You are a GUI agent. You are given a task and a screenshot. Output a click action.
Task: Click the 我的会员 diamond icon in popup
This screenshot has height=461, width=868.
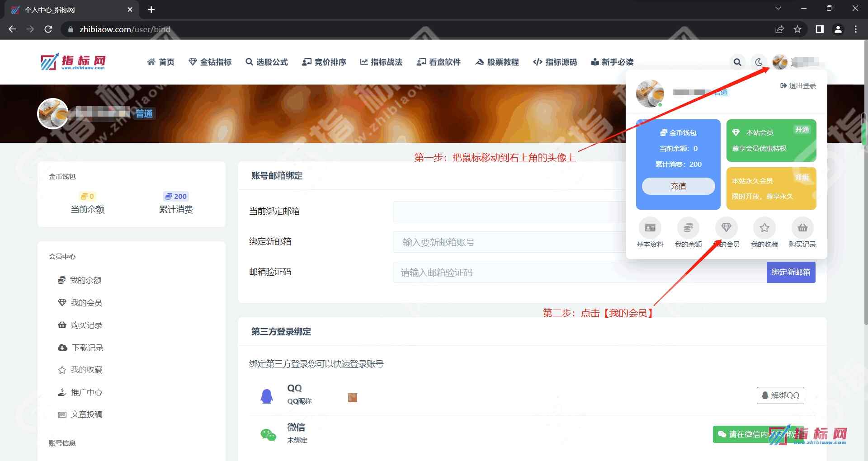click(x=726, y=228)
